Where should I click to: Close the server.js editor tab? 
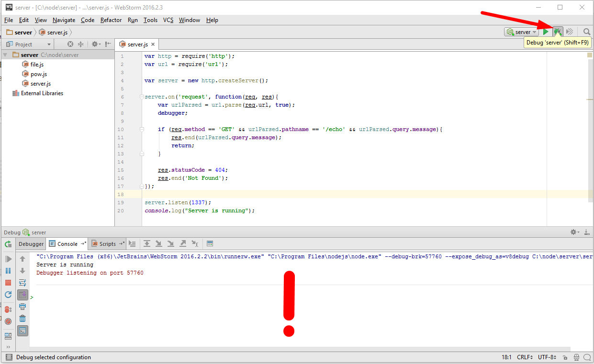coord(153,44)
